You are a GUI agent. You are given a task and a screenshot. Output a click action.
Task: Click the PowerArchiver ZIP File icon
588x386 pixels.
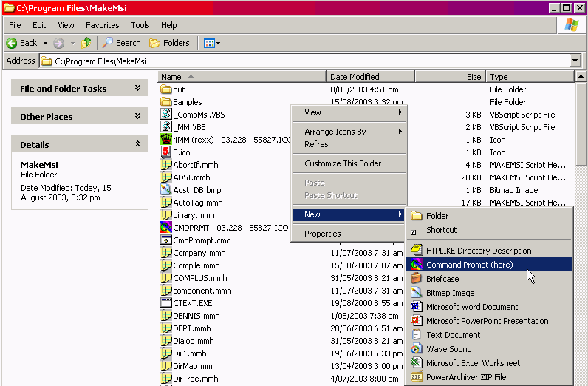click(x=416, y=377)
